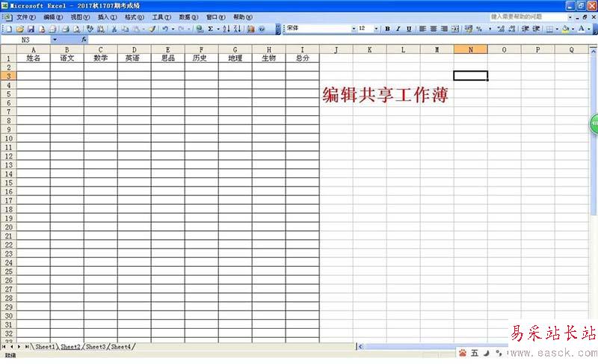Expand the undo history arrow

(x=173, y=28)
